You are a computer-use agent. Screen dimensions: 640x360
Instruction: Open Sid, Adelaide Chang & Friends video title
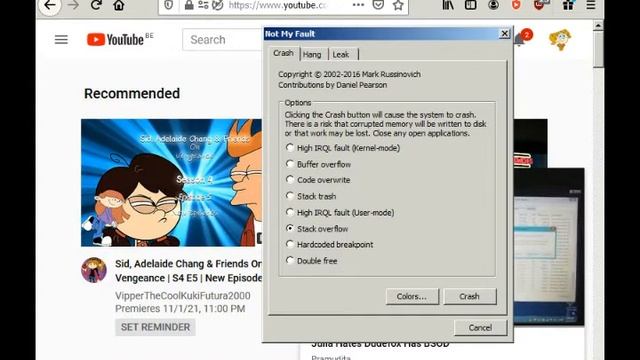pyautogui.click(x=189, y=271)
